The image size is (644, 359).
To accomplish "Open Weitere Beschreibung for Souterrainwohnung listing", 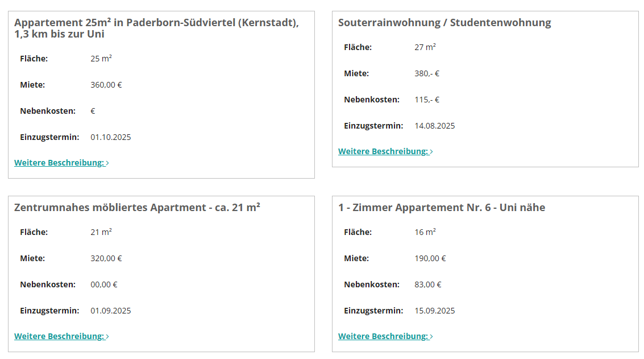I will point(383,151).
